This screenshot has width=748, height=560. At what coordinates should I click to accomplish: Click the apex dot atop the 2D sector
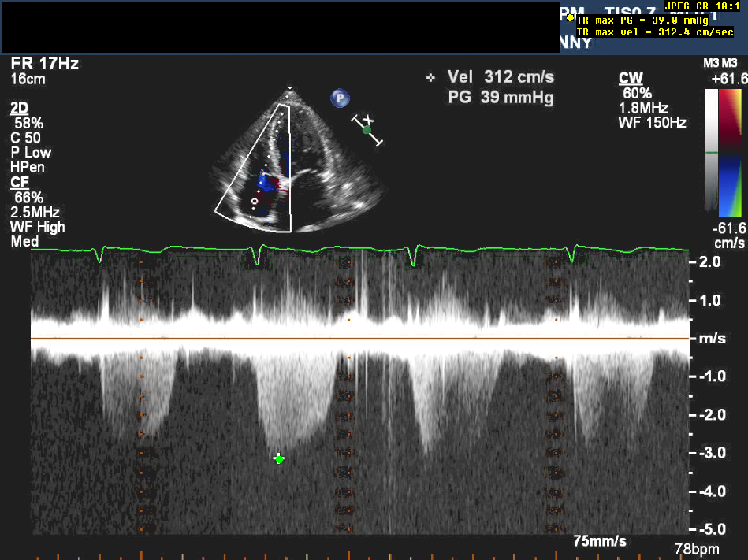(x=289, y=87)
